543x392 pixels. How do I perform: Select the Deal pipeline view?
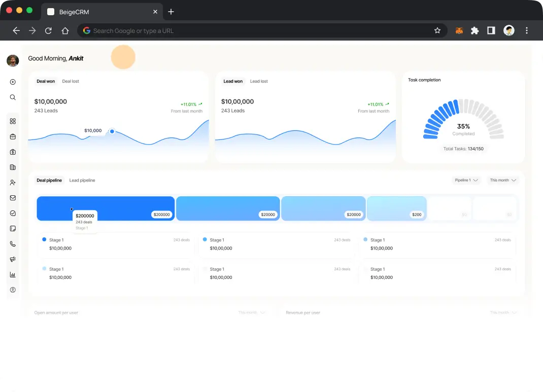click(x=49, y=180)
